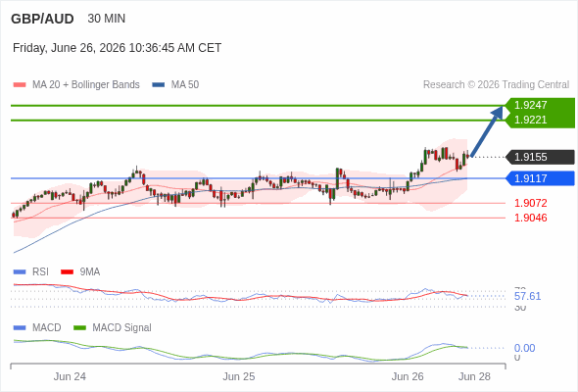The height and width of the screenshot is (392, 578).
Task: Click the green MACD Signal legend marker
Action: pos(79,328)
